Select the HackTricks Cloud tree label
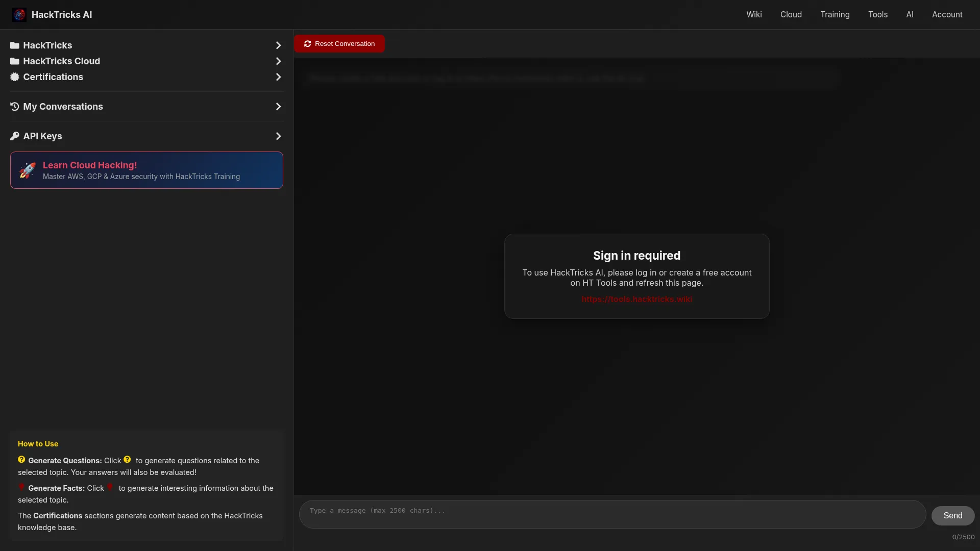This screenshot has height=551, width=980. point(61,61)
